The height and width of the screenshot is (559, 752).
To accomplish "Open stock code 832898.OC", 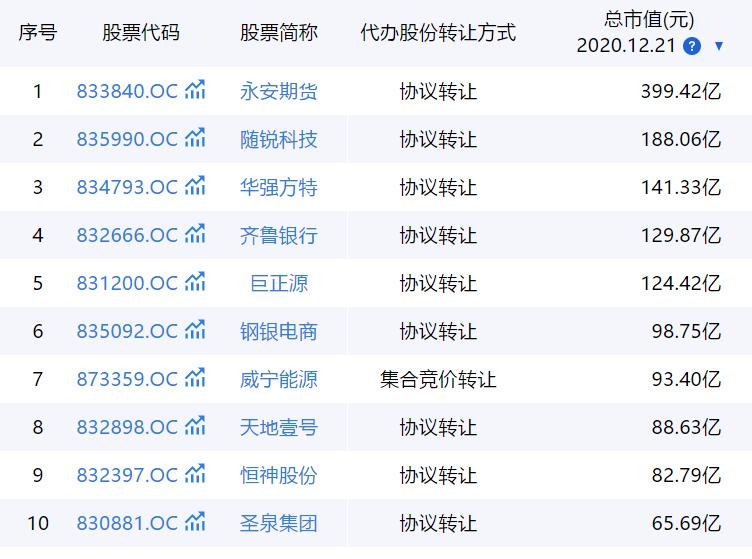I will point(127,427).
